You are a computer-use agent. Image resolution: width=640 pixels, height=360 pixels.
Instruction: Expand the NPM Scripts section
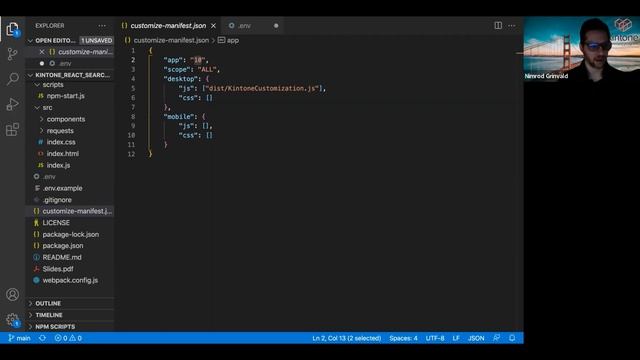pyautogui.click(x=55, y=327)
